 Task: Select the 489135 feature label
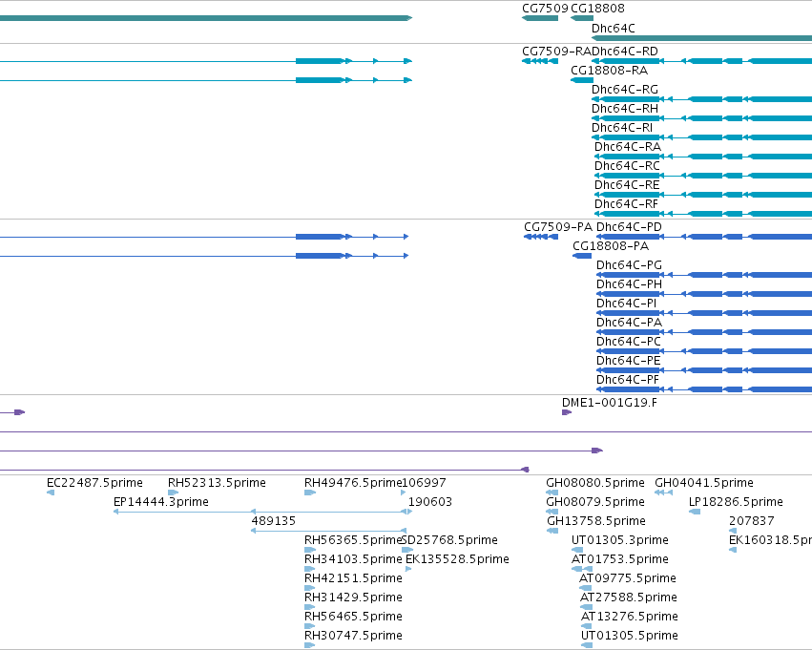tap(274, 521)
